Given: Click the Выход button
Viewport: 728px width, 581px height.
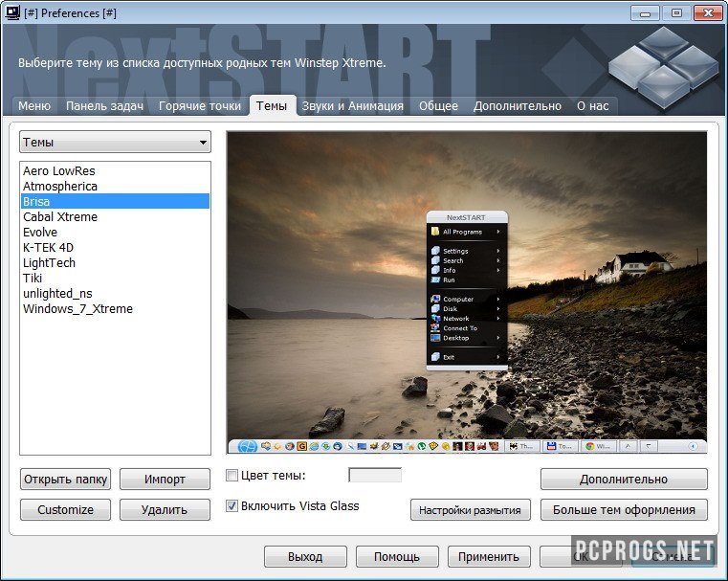Looking at the screenshot, I should pyautogui.click(x=305, y=556).
